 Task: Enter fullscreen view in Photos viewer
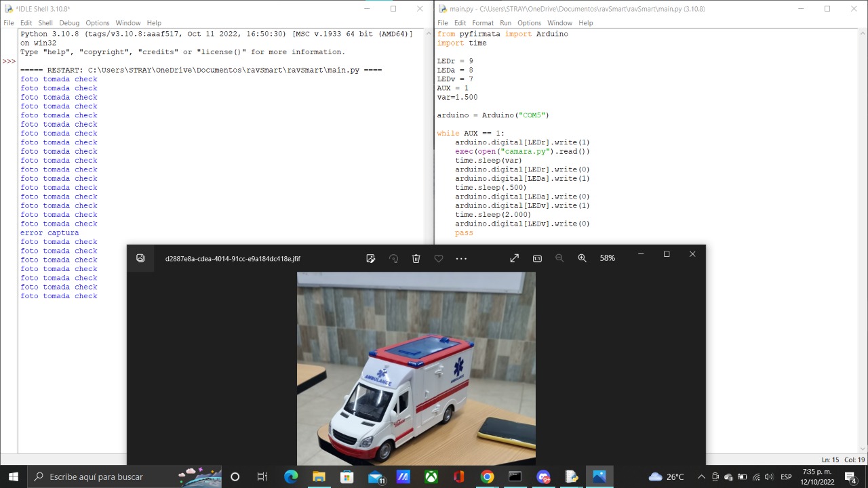click(514, 258)
